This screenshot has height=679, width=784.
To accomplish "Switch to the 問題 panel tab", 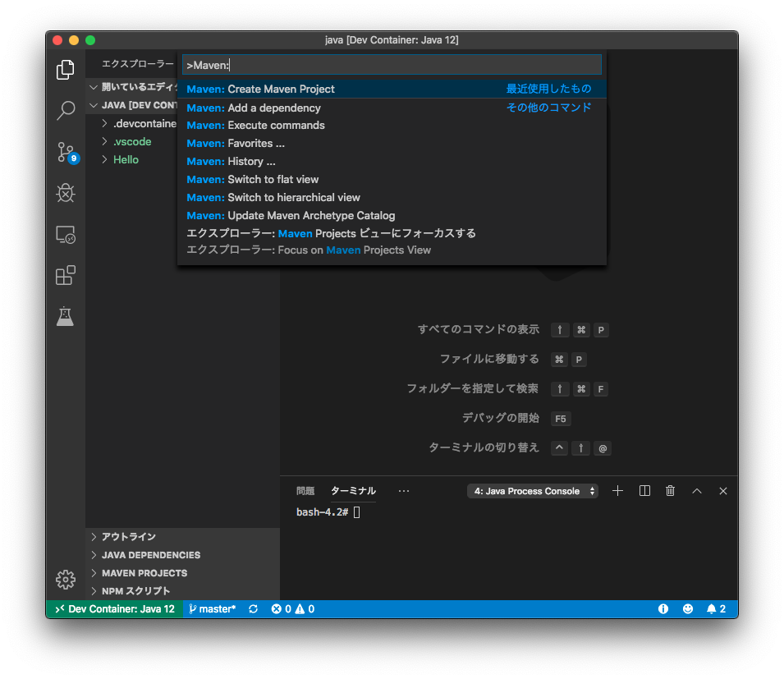I will (305, 491).
